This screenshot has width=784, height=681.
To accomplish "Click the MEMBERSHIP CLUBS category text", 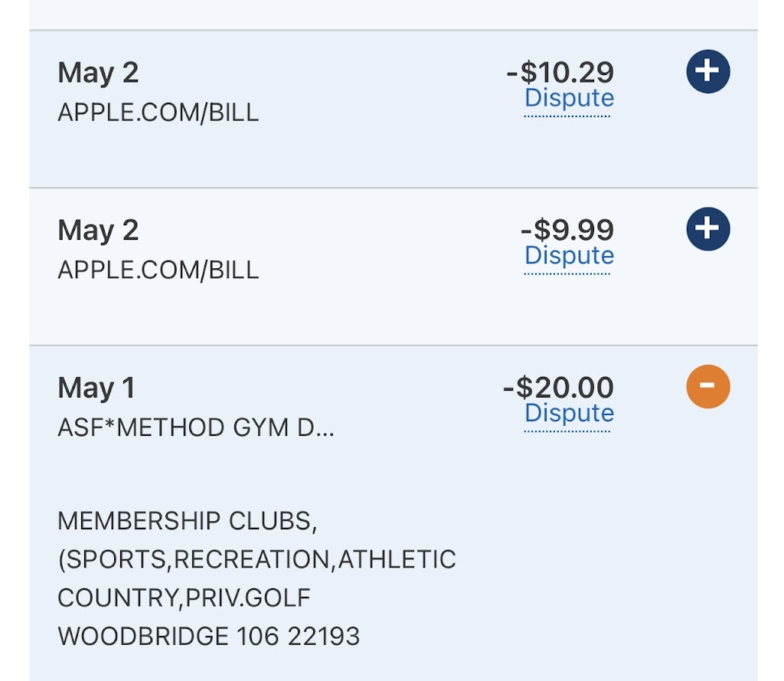I will [x=187, y=522].
